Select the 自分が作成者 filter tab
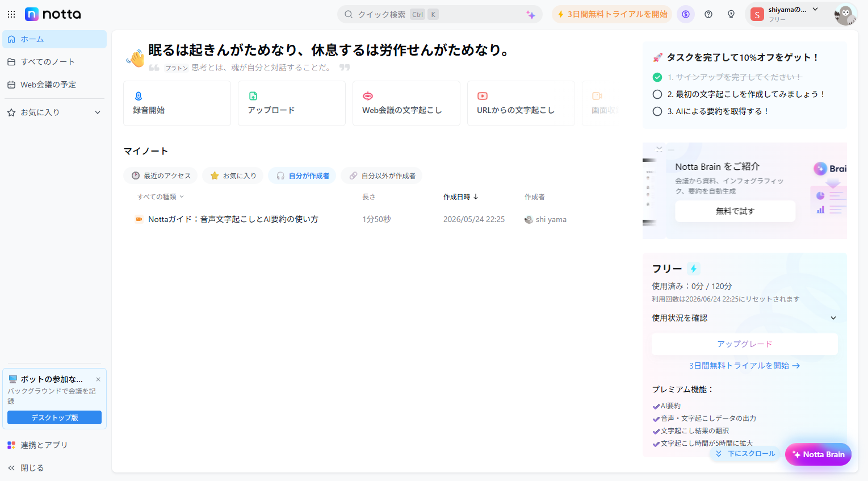 pos(302,176)
